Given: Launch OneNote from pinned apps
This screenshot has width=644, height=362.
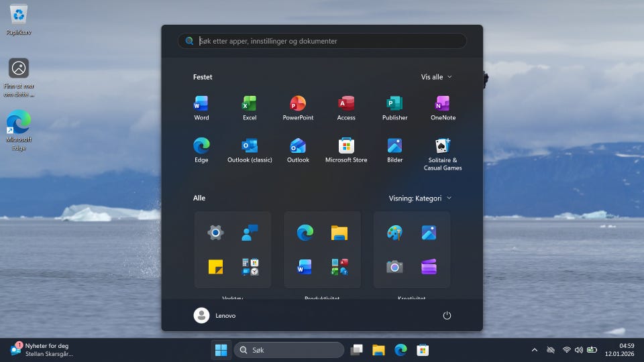Looking at the screenshot, I should (443, 108).
